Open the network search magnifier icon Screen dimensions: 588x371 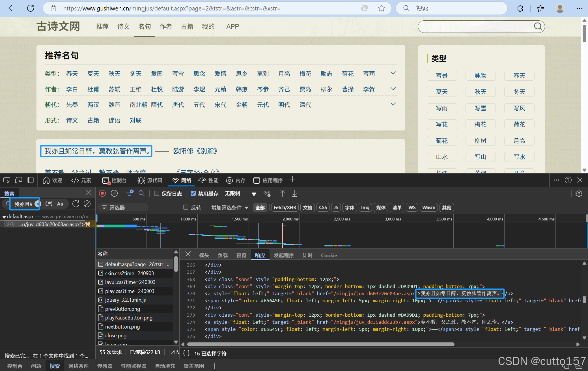point(142,193)
